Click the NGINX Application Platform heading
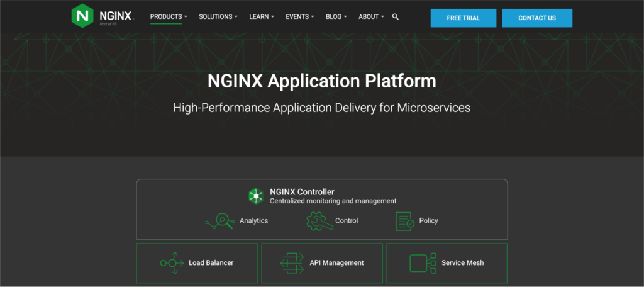This screenshot has width=644, height=287. (321, 81)
